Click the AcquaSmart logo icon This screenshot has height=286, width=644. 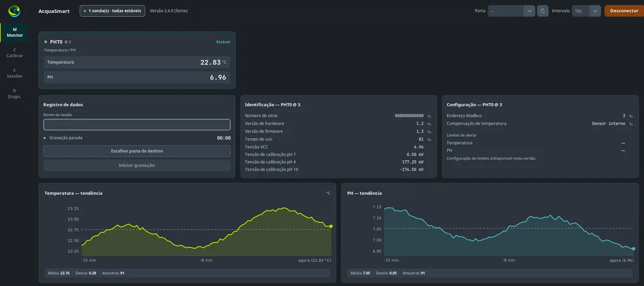pos(14,11)
